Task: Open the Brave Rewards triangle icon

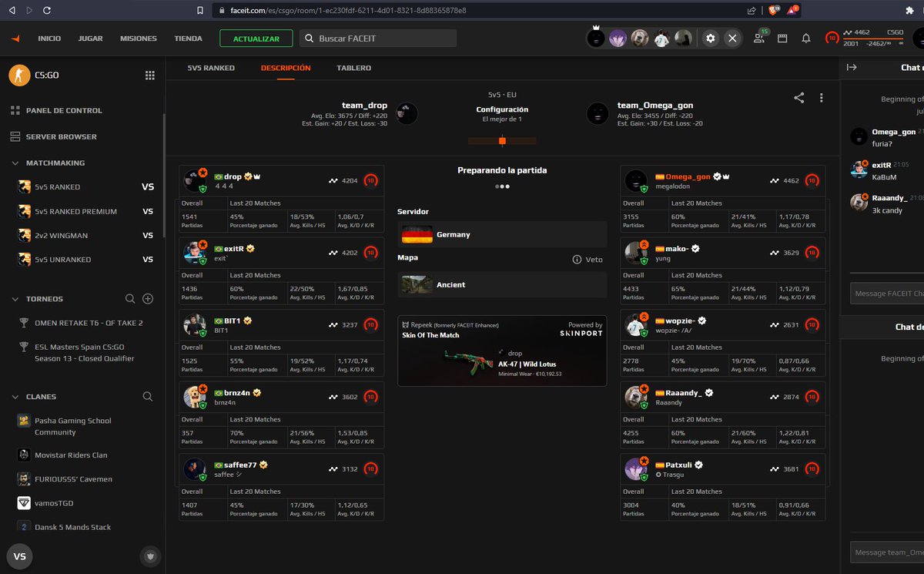Action: 793,11
